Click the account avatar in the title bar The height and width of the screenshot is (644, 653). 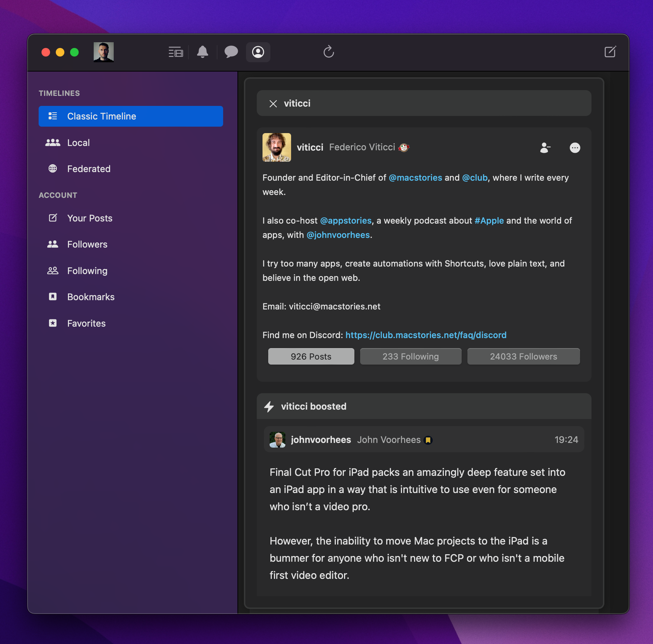(x=104, y=52)
